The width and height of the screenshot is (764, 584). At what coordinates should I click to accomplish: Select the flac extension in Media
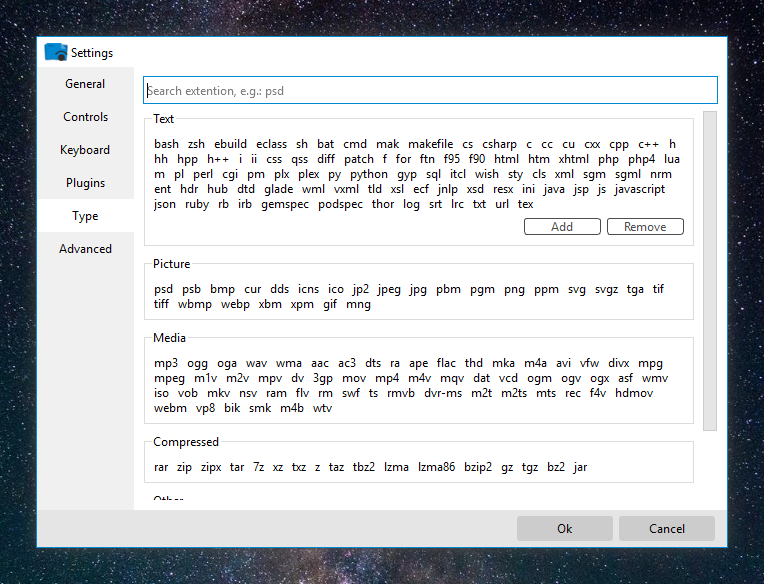(x=446, y=363)
